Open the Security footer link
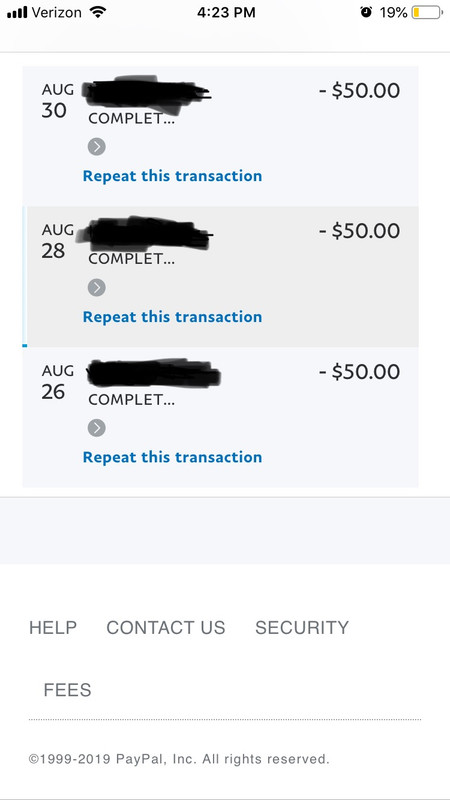450x800 pixels. [302, 628]
